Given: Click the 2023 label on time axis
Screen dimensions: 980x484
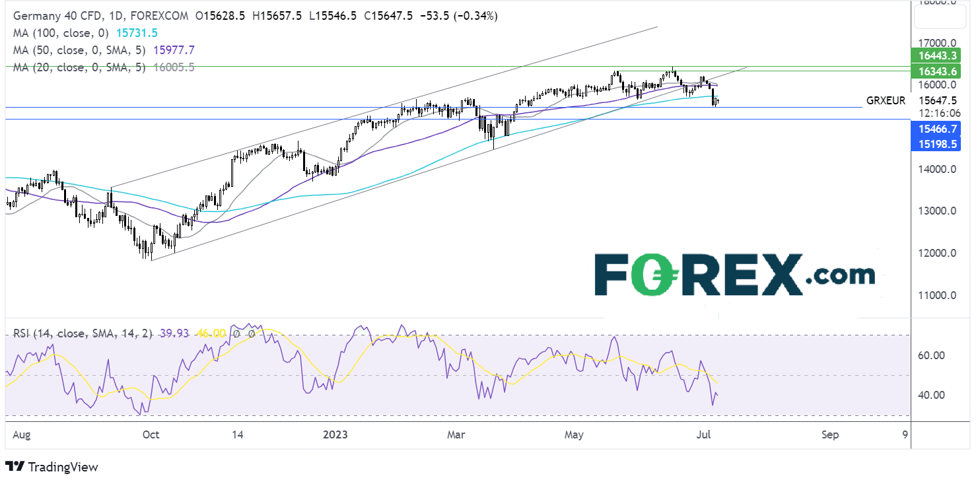Looking at the screenshot, I should pyautogui.click(x=336, y=435).
